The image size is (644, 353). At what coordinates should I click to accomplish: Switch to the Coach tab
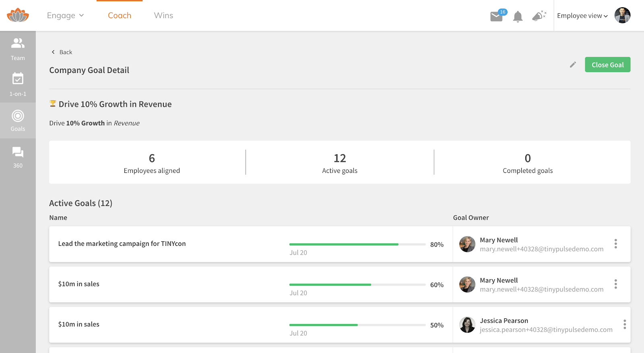point(120,15)
